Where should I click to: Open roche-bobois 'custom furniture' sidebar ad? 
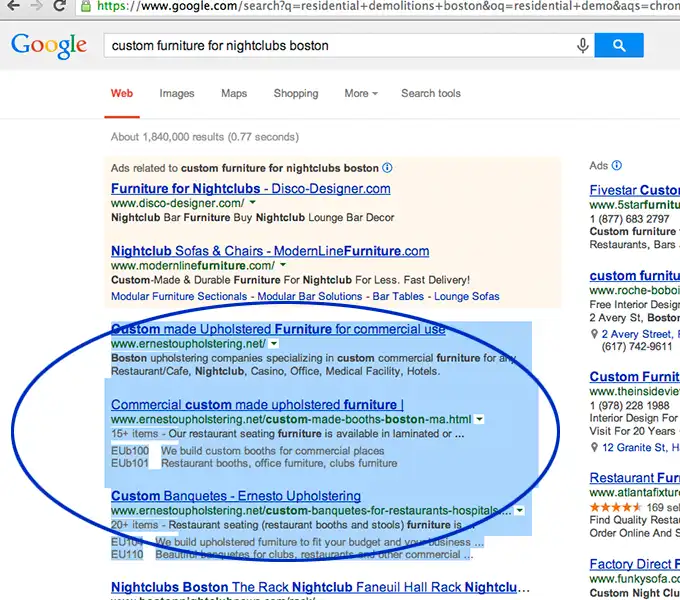coord(634,276)
